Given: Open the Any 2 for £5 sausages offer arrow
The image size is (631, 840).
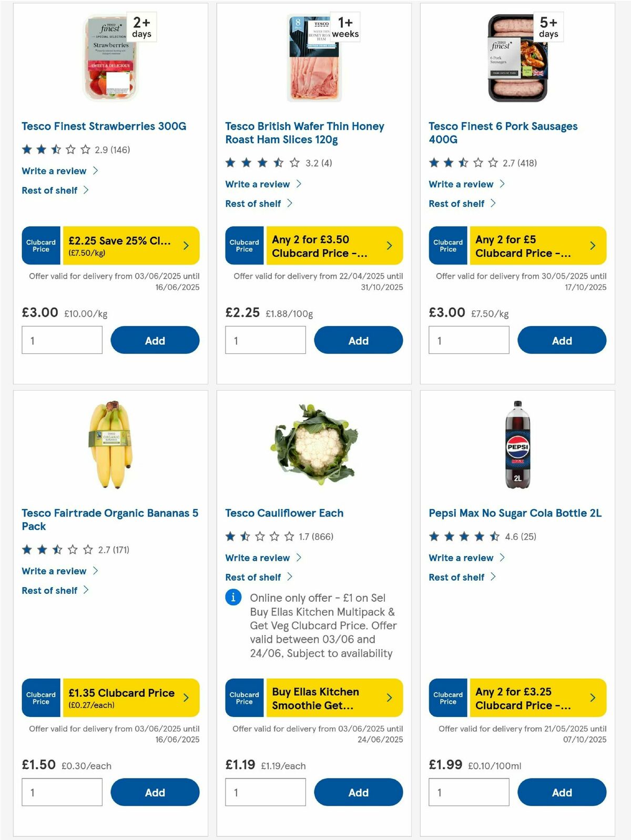Looking at the screenshot, I should 593,245.
